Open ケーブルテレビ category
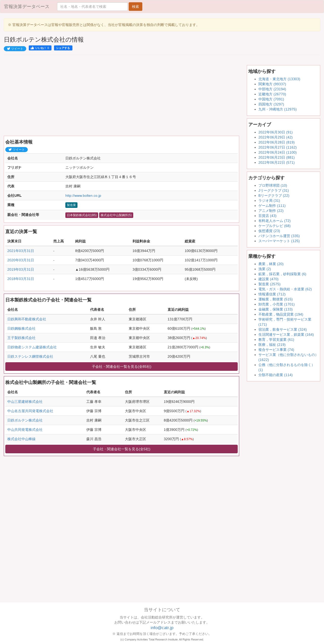The image size is (324, 644). pyautogui.click(x=274, y=226)
